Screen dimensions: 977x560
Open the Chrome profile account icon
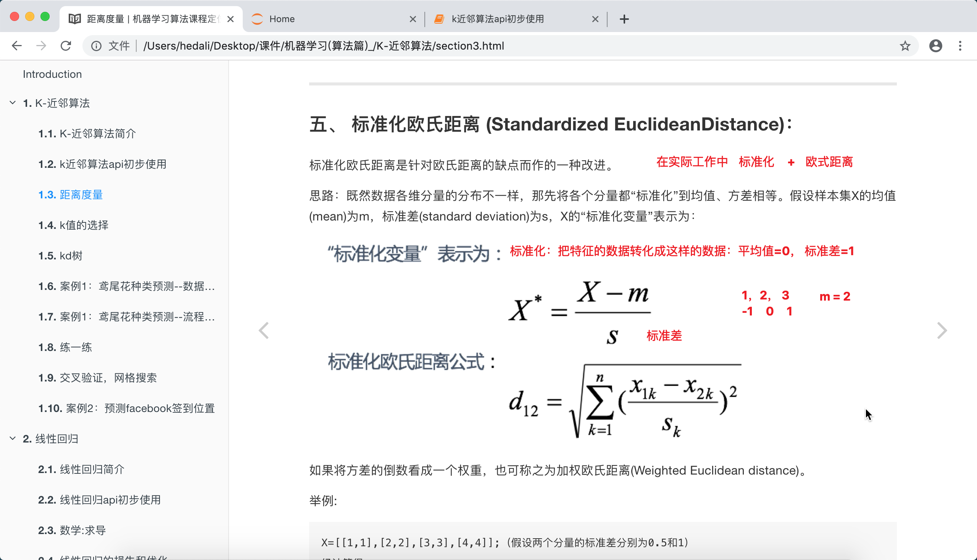tap(935, 46)
